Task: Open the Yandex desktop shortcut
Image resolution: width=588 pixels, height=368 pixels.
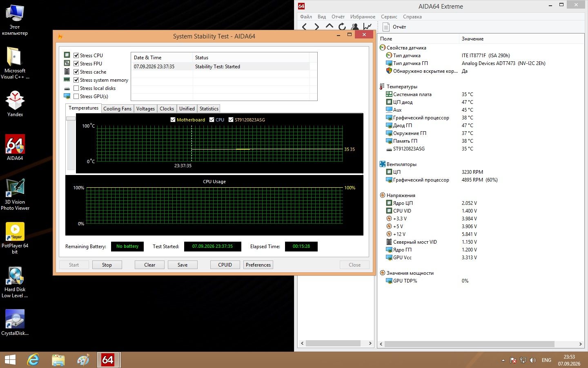Action: [x=15, y=104]
